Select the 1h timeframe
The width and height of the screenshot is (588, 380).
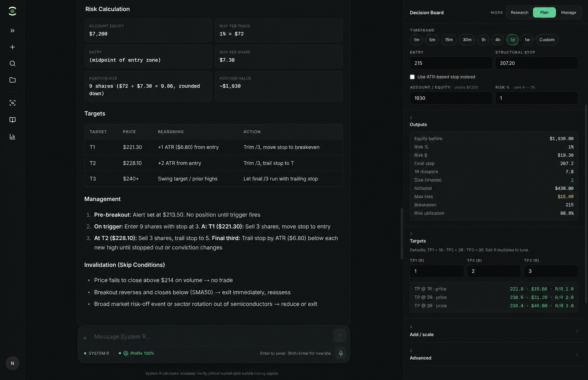[x=483, y=40]
